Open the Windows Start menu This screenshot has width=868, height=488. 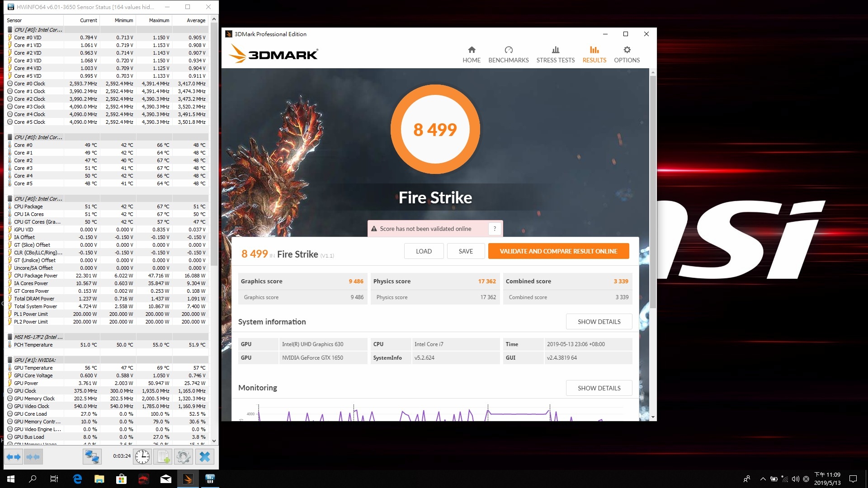pos(11,479)
